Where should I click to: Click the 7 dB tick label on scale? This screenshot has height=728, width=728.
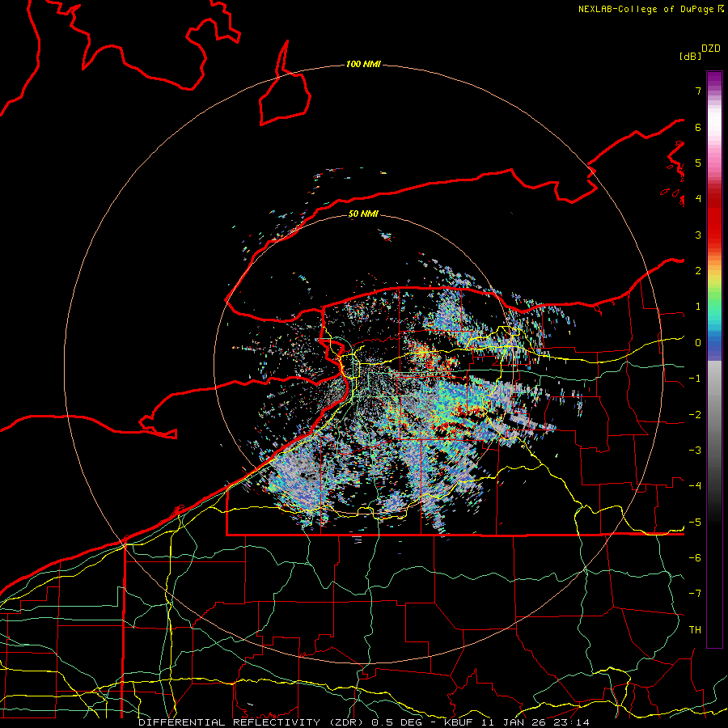(x=698, y=91)
